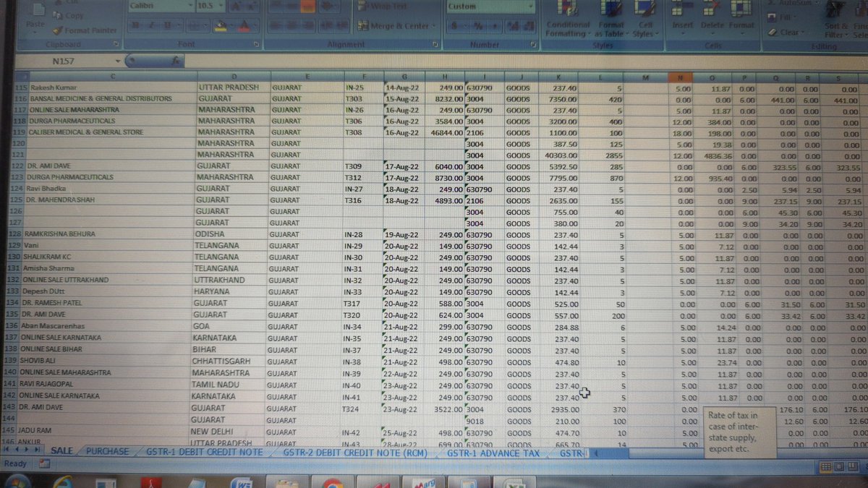Image resolution: width=868 pixels, height=488 pixels.
Task: Open GSTR-1 ADVANCE TAX sheet
Action: click(493, 453)
